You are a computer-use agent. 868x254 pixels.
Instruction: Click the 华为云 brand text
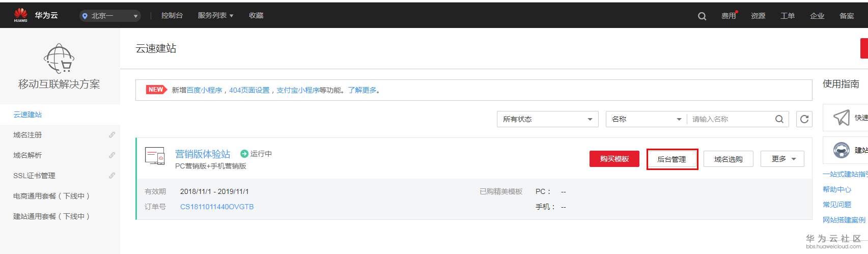(46, 15)
